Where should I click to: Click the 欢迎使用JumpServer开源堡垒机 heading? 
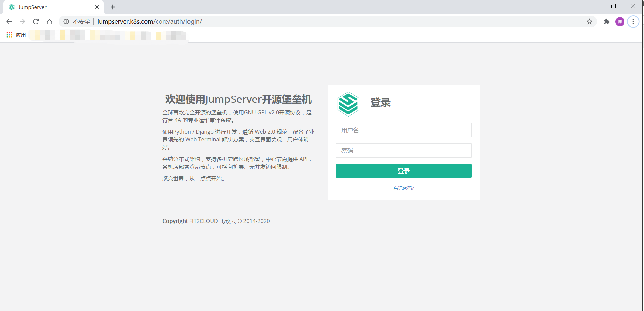tap(238, 99)
